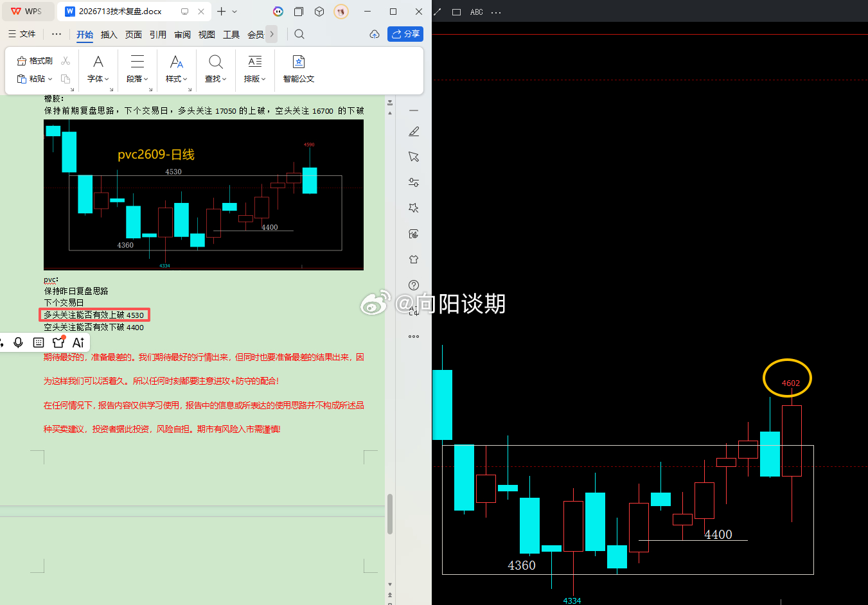The image size is (868, 605).
Task: Click the blue 分享 share button
Action: click(x=405, y=34)
